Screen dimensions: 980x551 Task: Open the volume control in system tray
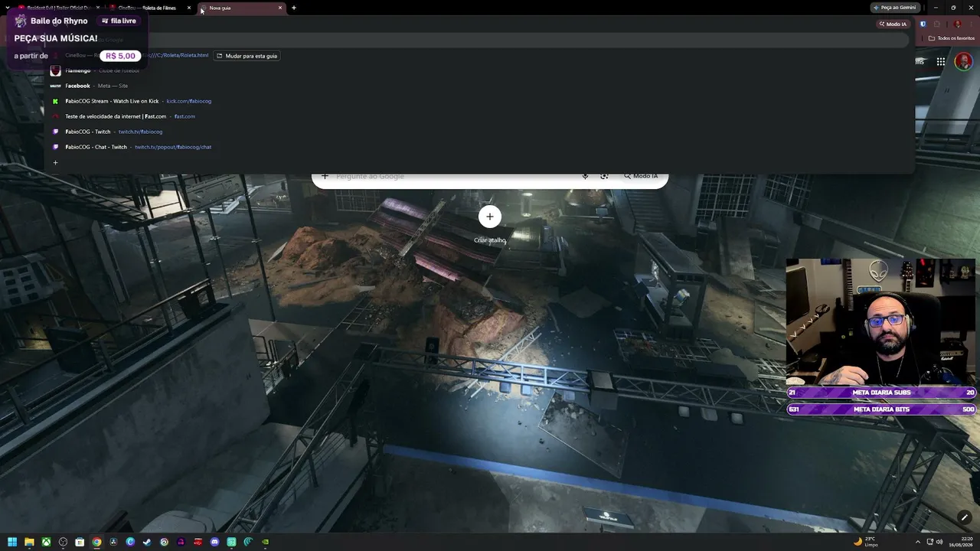[940, 542]
